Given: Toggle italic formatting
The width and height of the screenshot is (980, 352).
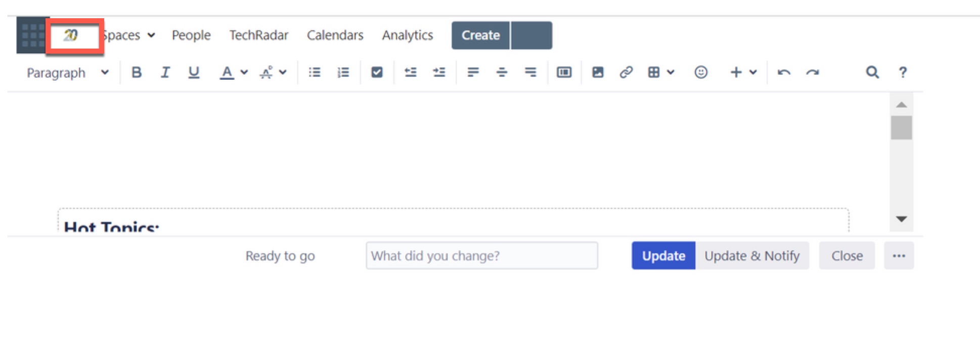Looking at the screenshot, I should click(165, 72).
